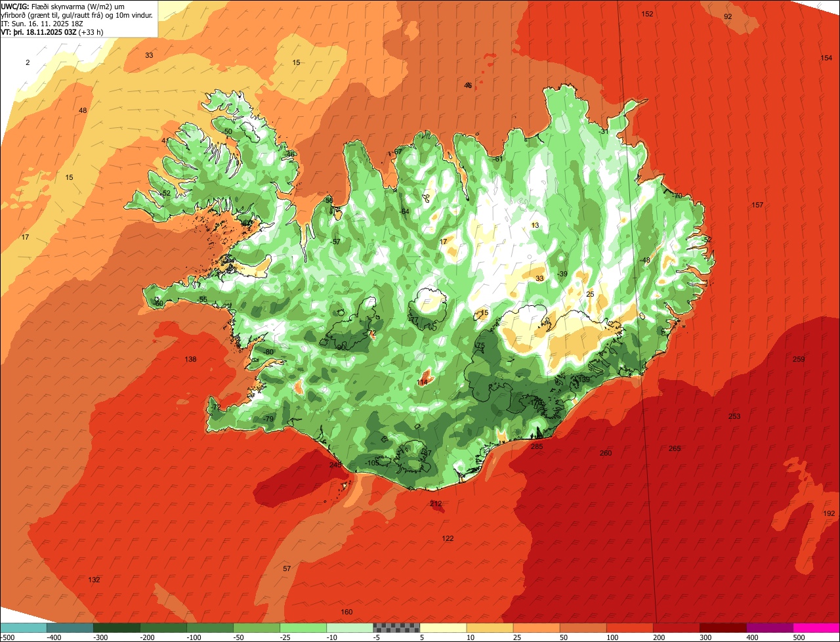
Task: Click the coastal value 285
Action: (537, 446)
